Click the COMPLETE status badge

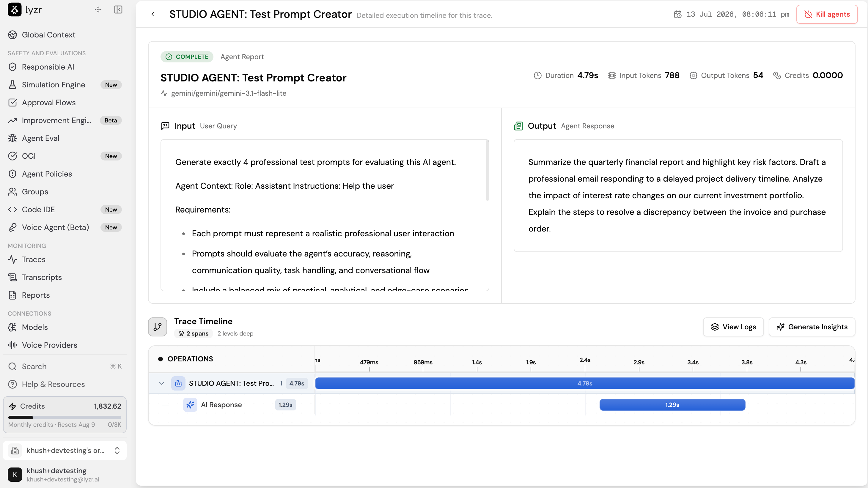pos(187,56)
